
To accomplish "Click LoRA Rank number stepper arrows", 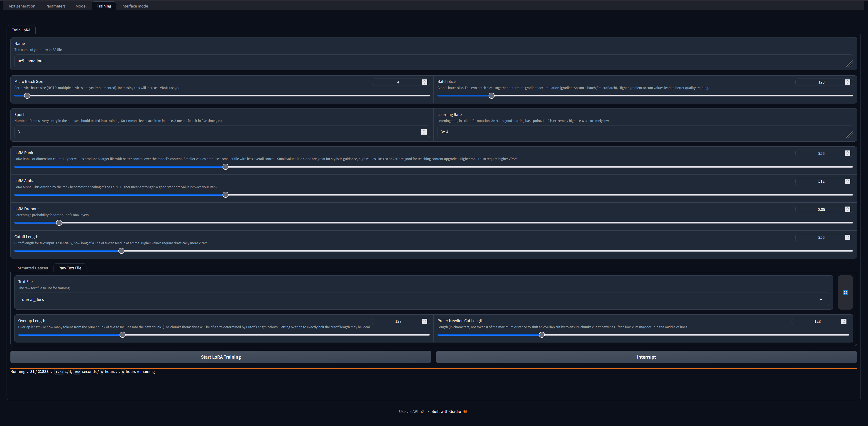I will (847, 153).
